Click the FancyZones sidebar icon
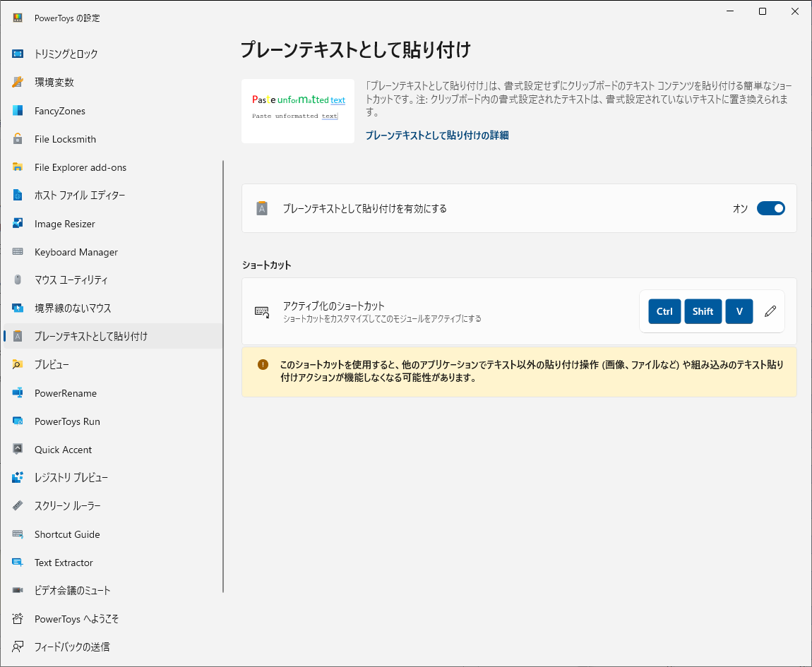Screen dimensions: 812x667 click(x=18, y=110)
